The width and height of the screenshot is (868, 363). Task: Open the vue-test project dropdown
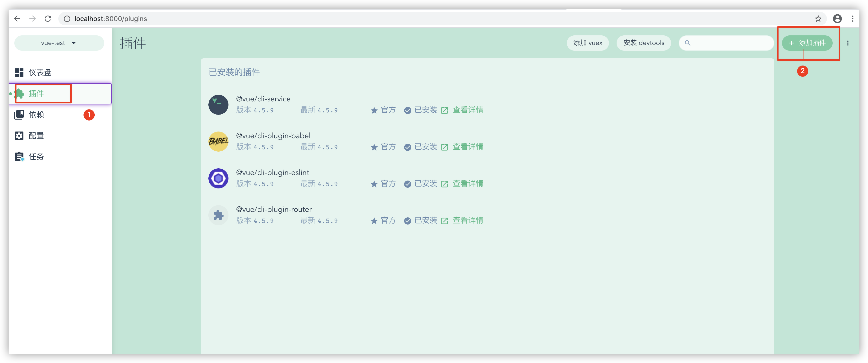coord(59,43)
